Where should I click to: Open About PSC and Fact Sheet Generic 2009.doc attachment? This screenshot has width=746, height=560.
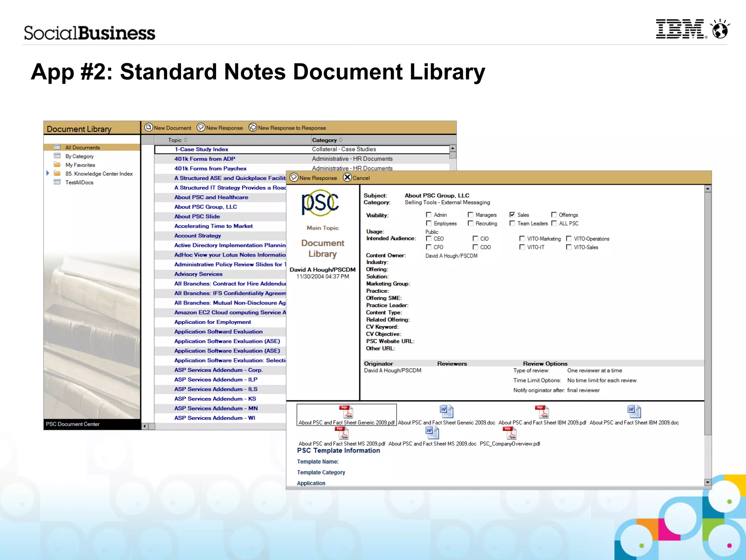point(446,415)
